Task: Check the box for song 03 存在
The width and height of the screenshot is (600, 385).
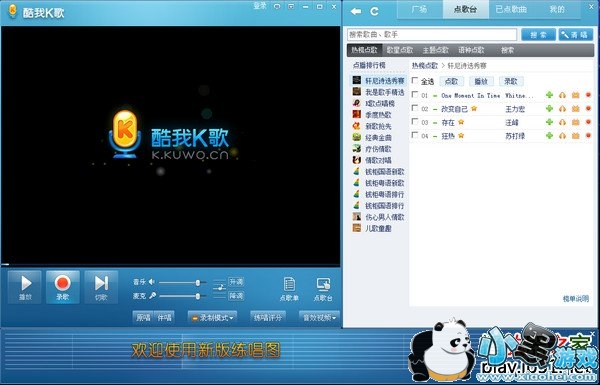Action: point(414,121)
